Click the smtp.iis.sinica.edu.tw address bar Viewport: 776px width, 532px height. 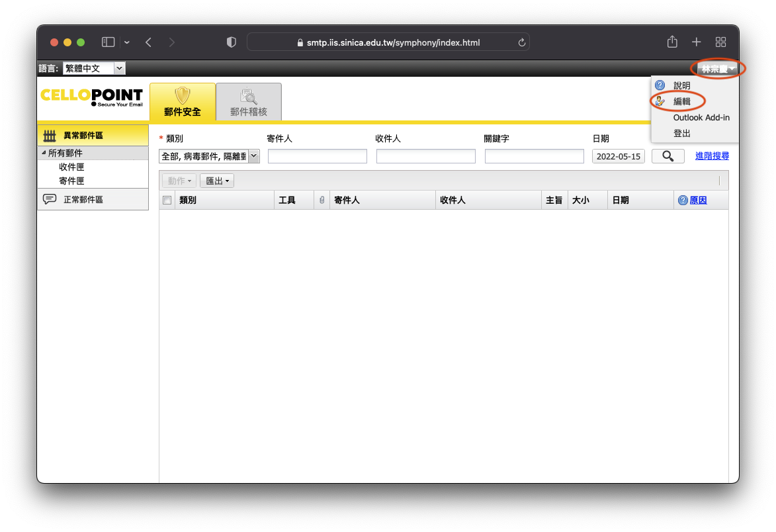pos(388,42)
